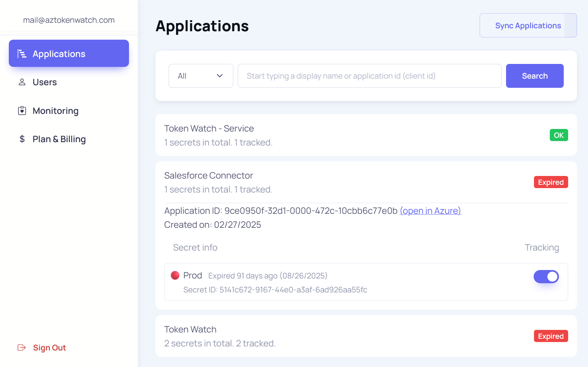Click the Applications chart icon in sidebar

[22, 54]
